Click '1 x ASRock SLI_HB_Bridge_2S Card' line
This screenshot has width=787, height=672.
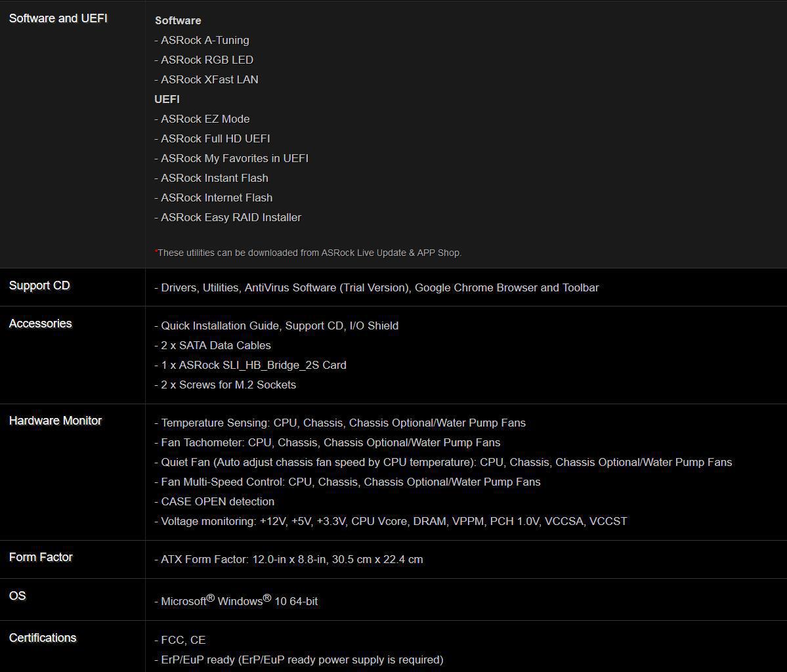pos(251,365)
